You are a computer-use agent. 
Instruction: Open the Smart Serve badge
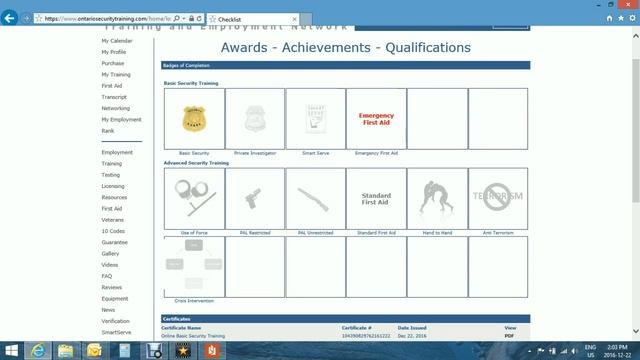pyautogui.click(x=316, y=119)
